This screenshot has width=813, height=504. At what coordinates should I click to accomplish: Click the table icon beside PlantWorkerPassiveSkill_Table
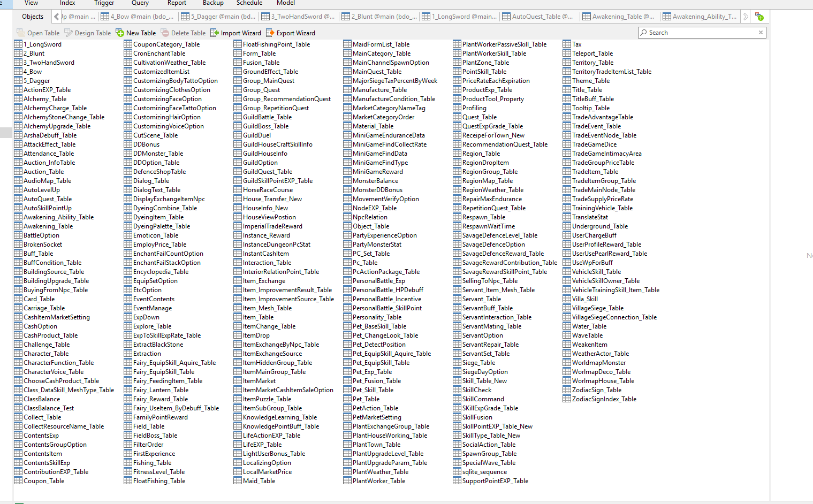tap(457, 44)
